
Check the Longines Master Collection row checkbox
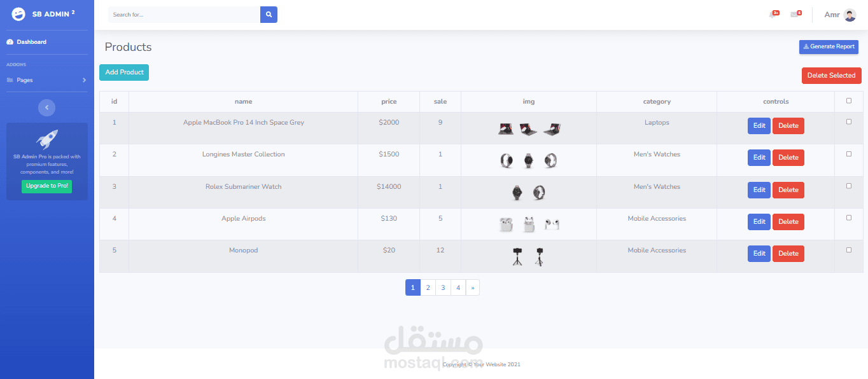(849, 154)
